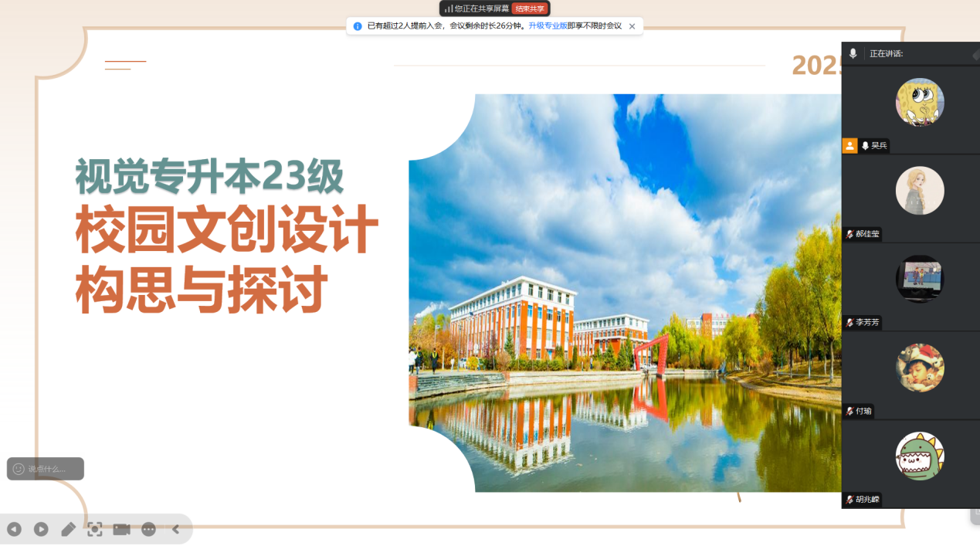Click the screenshot capture icon
Screen dimensions: 980x546
[x=94, y=529]
